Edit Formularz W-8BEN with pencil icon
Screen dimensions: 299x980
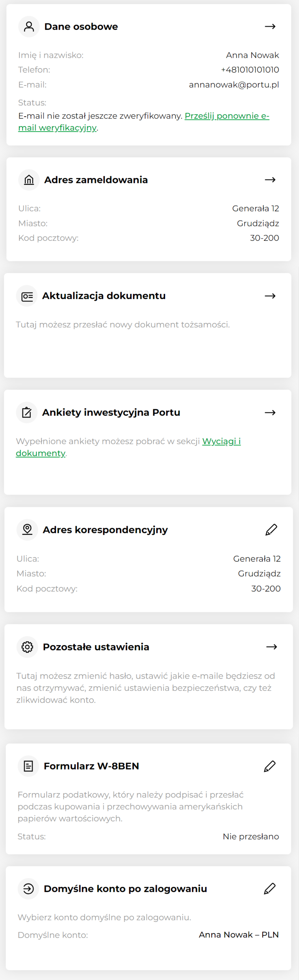point(270,766)
